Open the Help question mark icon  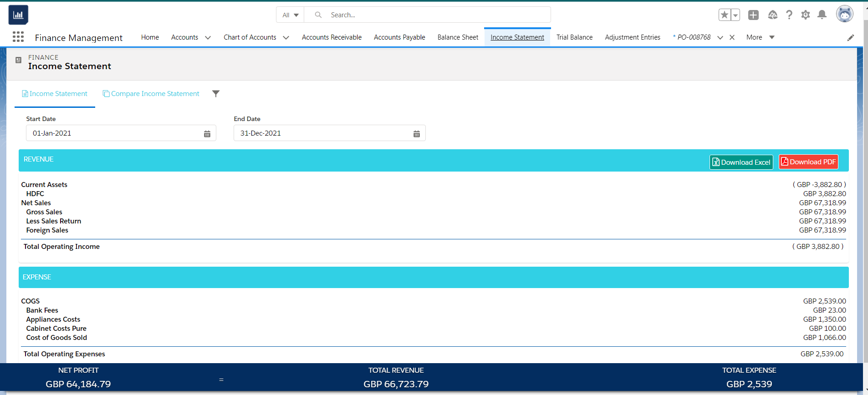(789, 15)
